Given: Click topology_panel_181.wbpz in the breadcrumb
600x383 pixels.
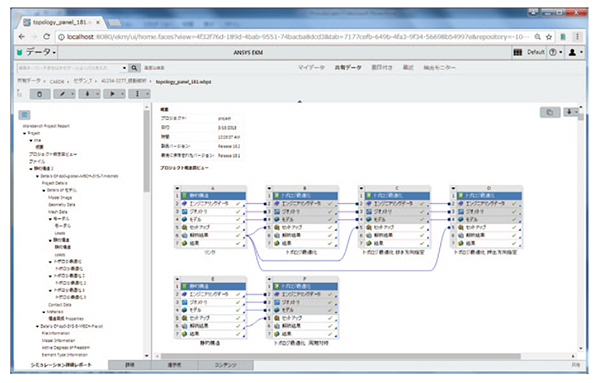Looking at the screenshot, I should [x=184, y=81].
